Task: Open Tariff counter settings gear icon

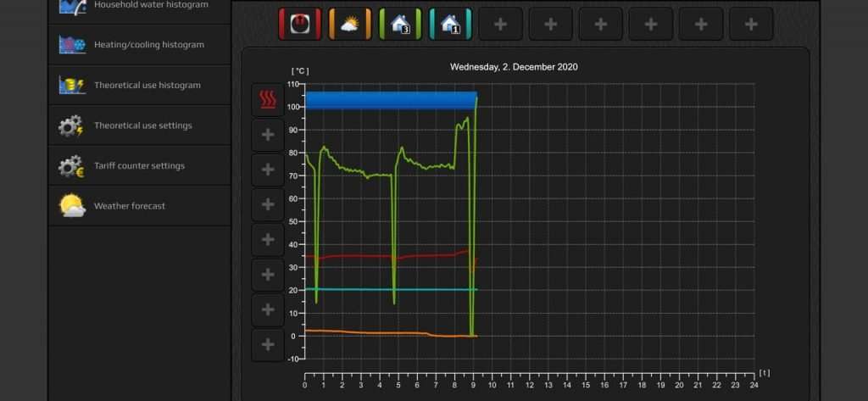Action: point(71,166)
